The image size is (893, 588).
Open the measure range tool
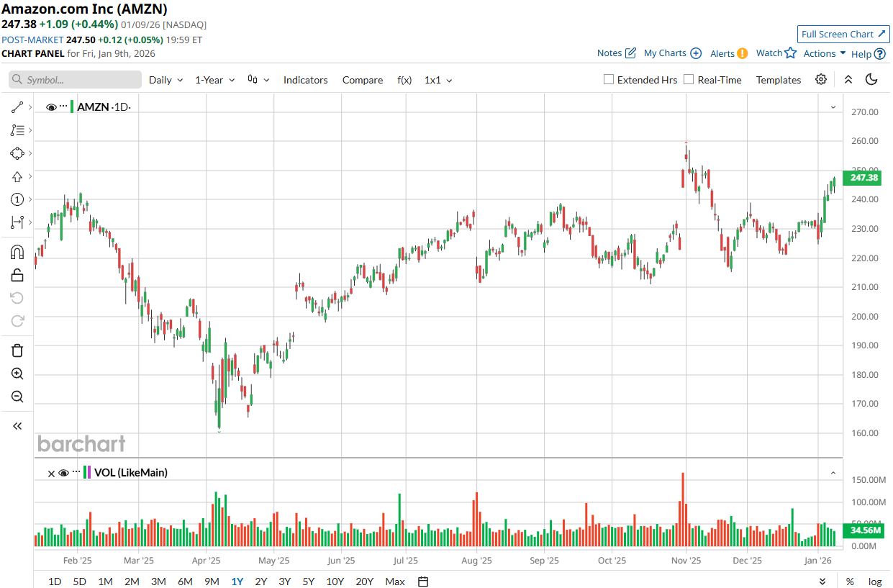17,222
